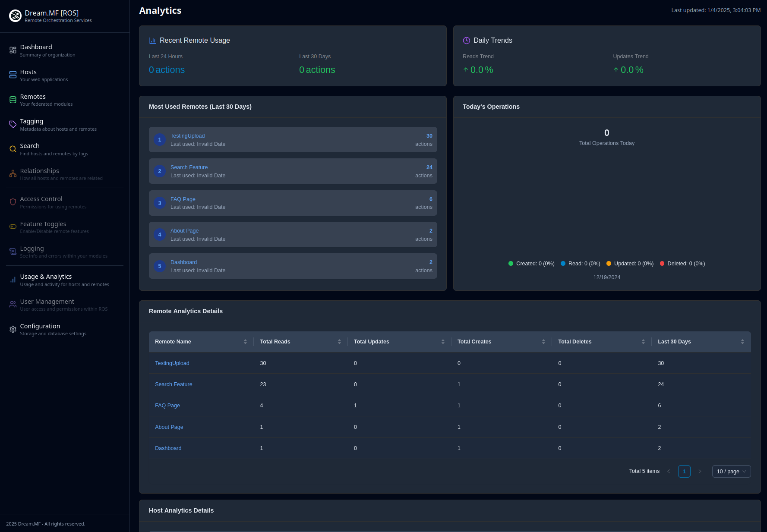The image size is (767, 532).
Task: Click the Last updated timestamp text
Action: (716, 10)
